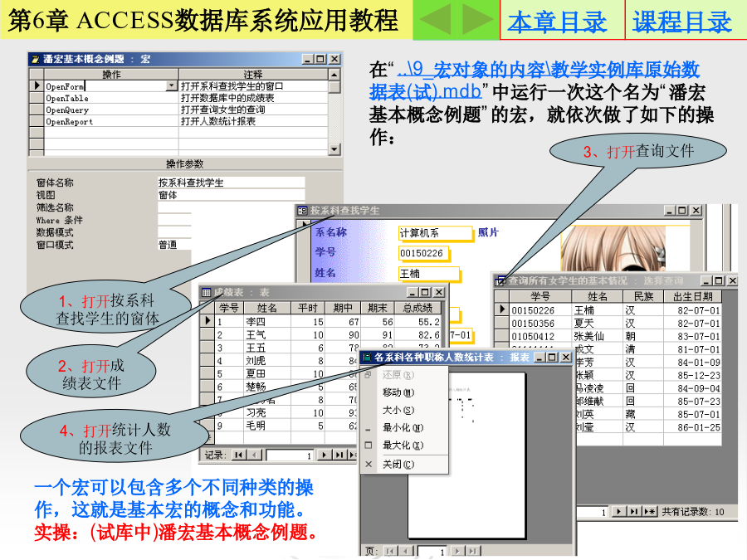Select the name 张美仙 in query results

(598, 337)
